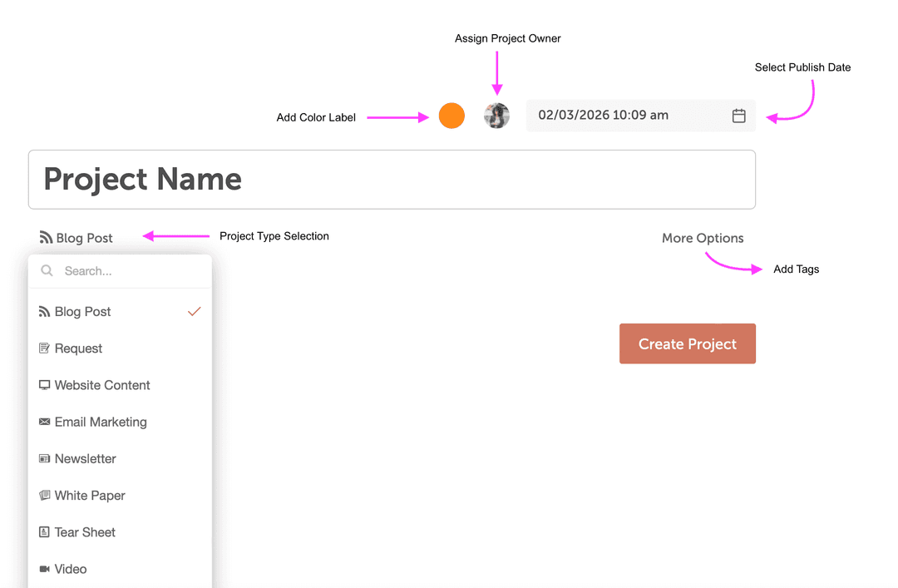The width and height of the screenshot is (898, 588).
Task: Expand More Options
Action: point(703,238)
